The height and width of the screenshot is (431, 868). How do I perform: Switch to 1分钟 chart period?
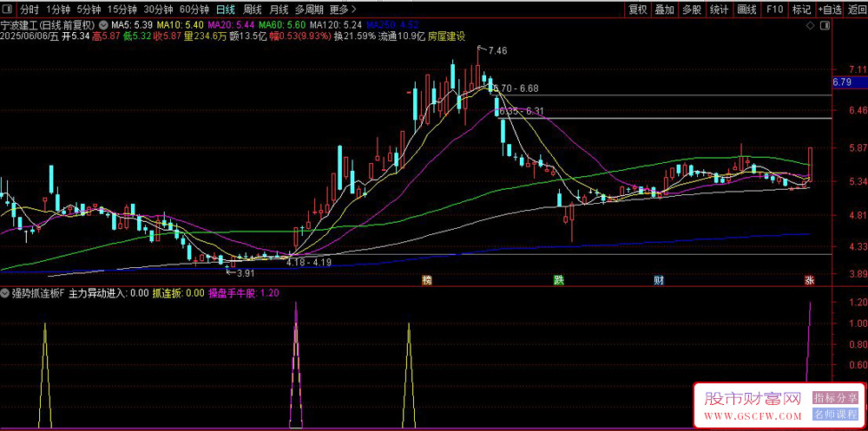57,10
